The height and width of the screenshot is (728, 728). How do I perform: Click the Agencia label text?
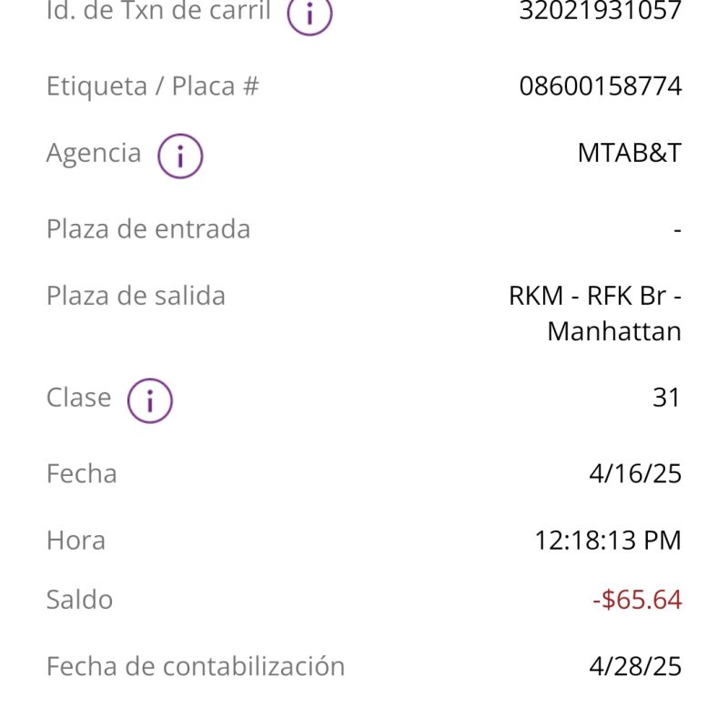[x=94, y=153]
